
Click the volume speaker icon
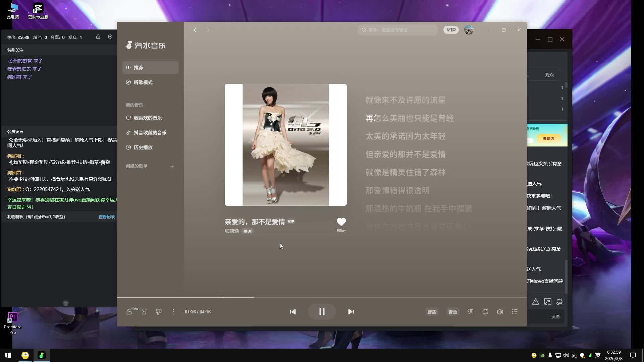500,312
